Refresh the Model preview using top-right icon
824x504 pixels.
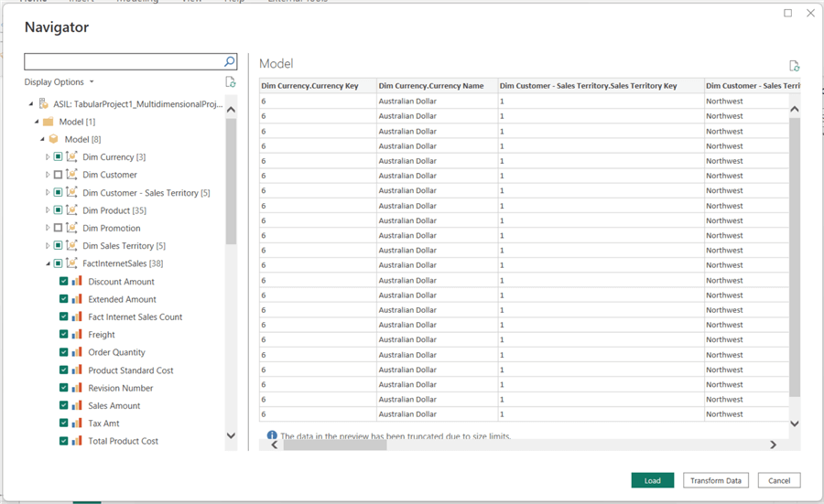(x=794, y=66)
